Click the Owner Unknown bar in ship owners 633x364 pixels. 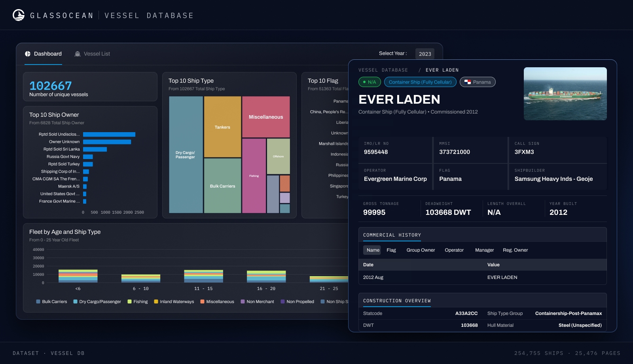click(x=107, y=142)
